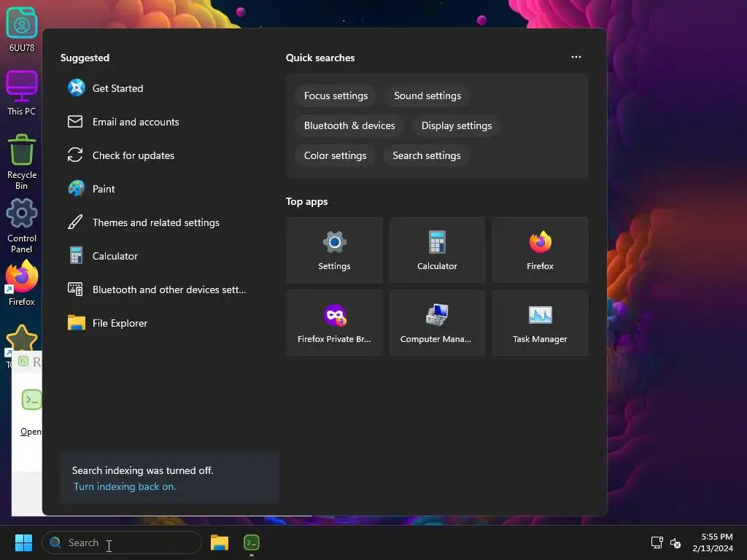Open the clock showing 5:55 PM
747x560 pixels.
(713, 542)
